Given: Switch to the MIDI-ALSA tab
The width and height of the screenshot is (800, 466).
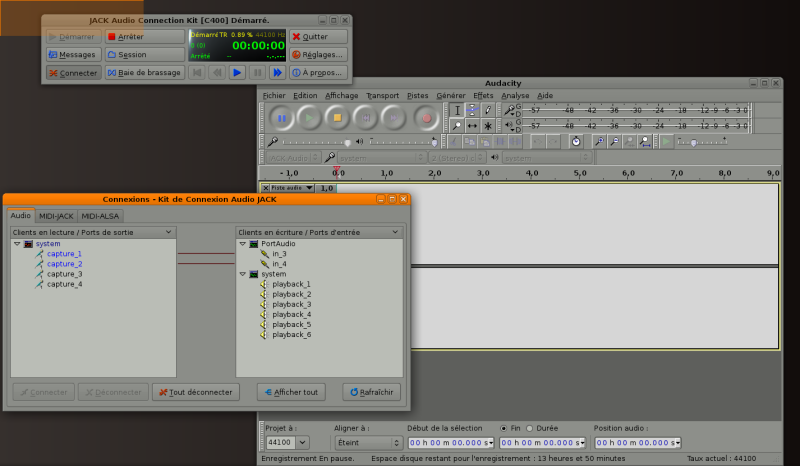Looking at the screenshot, I should (x=100, y=215).
